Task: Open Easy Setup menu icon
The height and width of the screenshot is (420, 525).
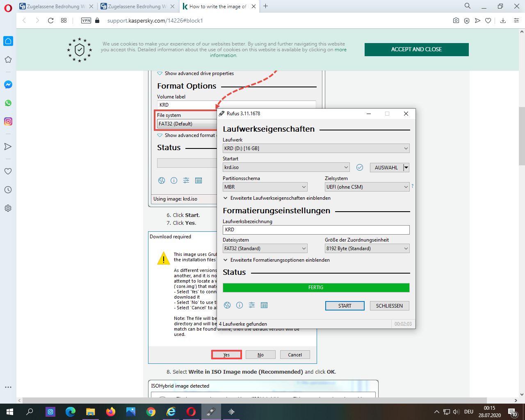Action: [x=516, y=21]
